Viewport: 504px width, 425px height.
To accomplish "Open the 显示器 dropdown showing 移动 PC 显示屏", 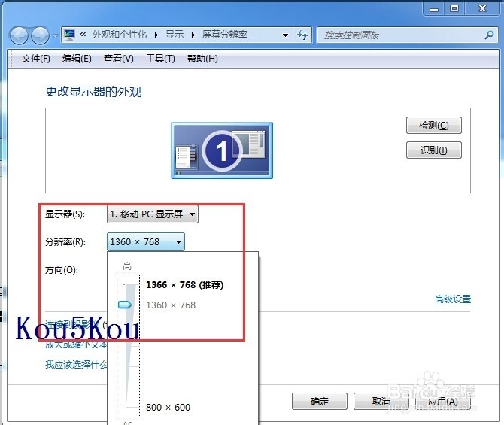I will coord(153,214).
